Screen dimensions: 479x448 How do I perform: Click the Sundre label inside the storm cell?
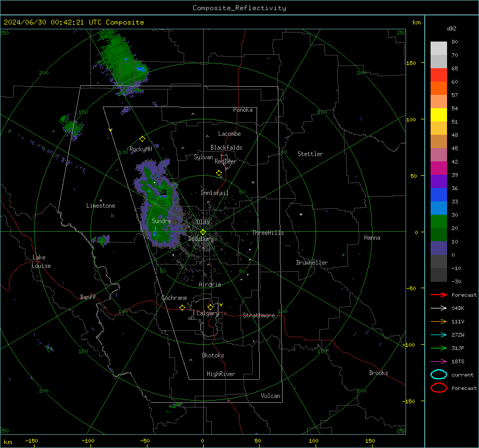click(x=161, y=221)
